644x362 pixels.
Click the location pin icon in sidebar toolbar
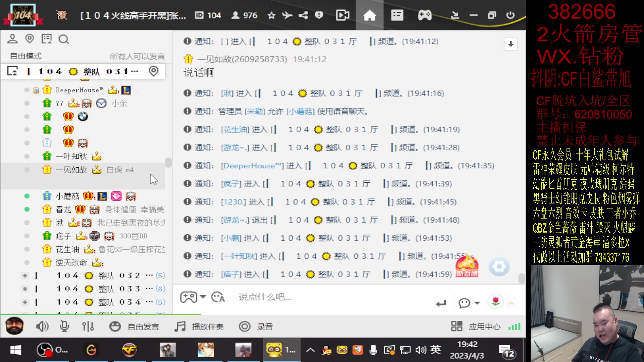point(30,39)
